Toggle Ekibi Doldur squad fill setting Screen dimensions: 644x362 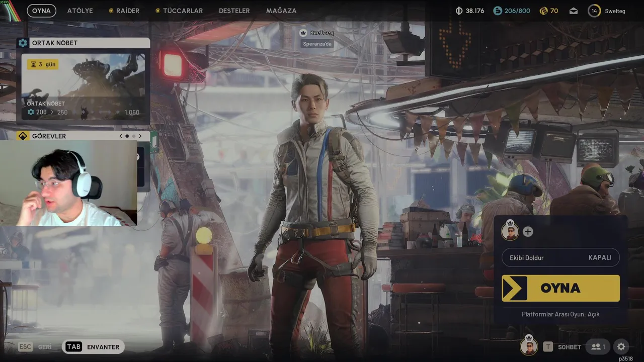[x=560, y=257]
